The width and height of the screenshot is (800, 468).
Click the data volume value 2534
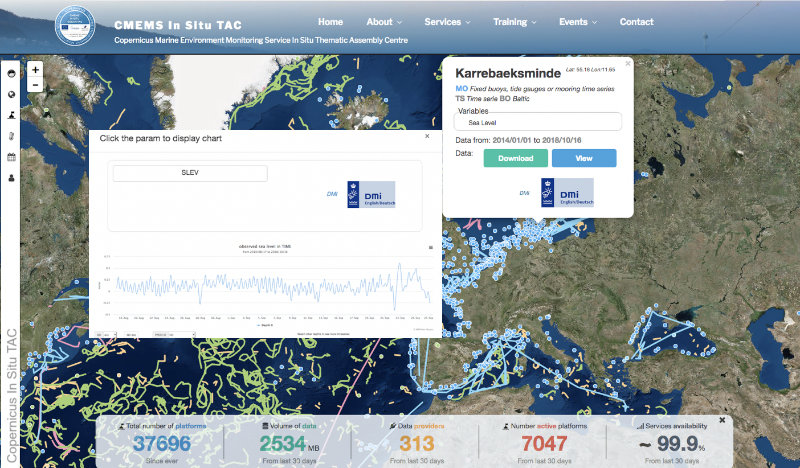283,444
